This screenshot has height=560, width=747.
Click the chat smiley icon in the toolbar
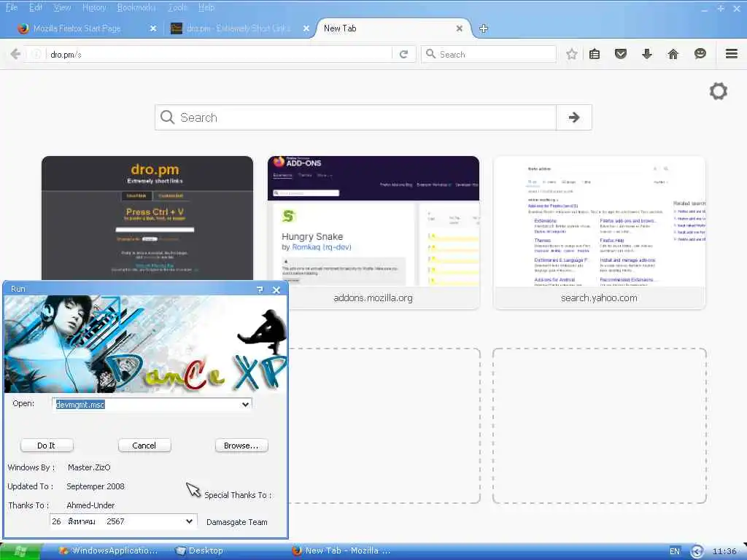(700, 54)
